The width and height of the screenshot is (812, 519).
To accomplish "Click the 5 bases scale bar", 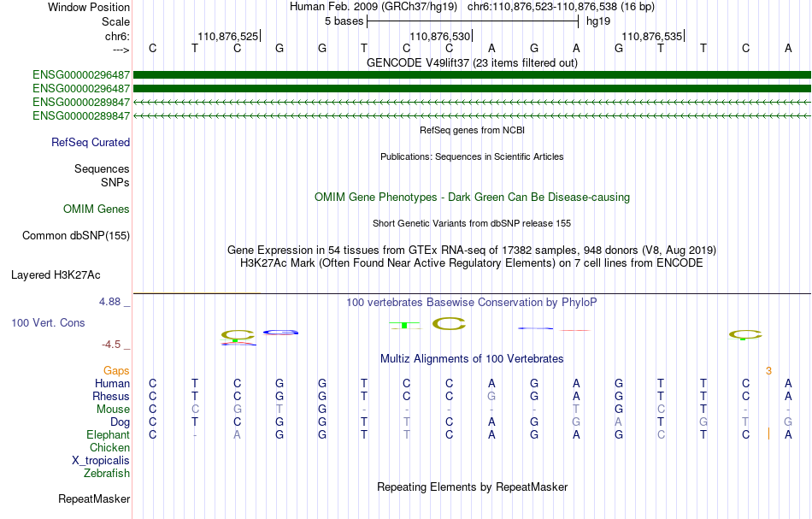I will (473, 21).
